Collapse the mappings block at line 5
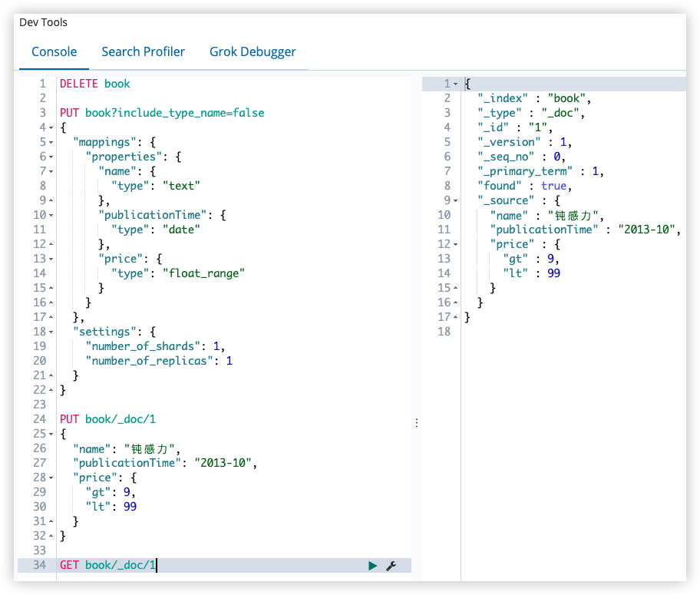 [51, 143]
